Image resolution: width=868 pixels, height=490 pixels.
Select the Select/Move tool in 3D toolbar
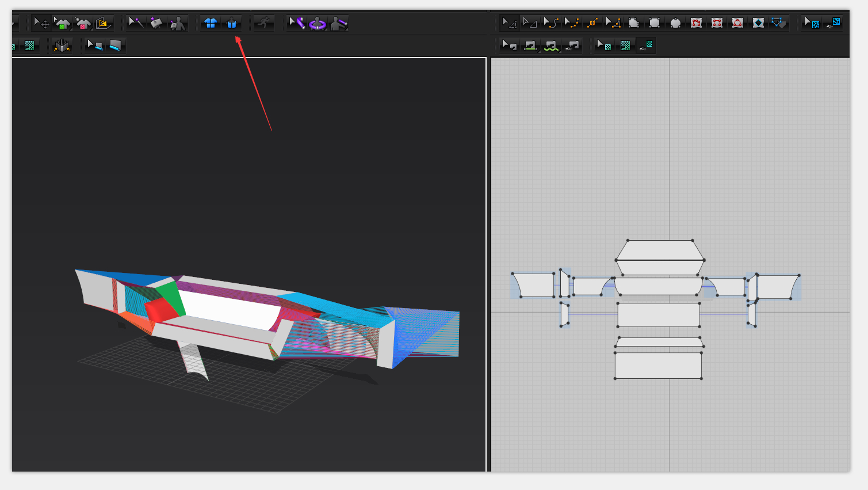coord(41,23)
